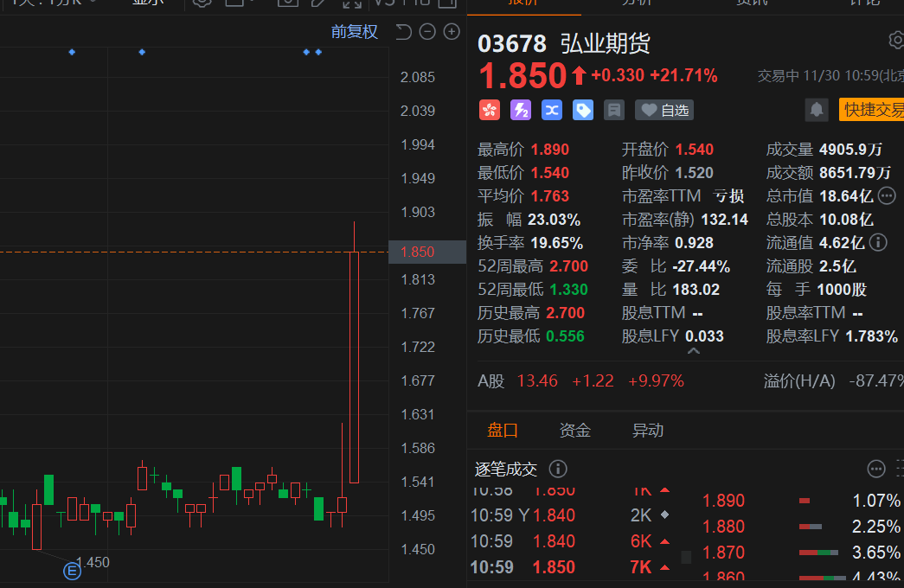This screenshot has height=588, width=904.
Task: Open the grey note bookmark icon
Action: [614, 110]
